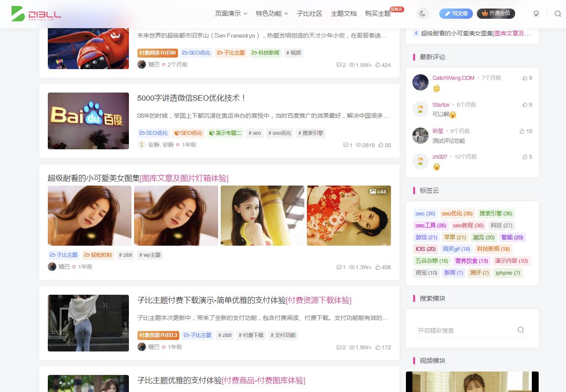
Task: Click the # 支付功能 tag
Action: [283, 335]
